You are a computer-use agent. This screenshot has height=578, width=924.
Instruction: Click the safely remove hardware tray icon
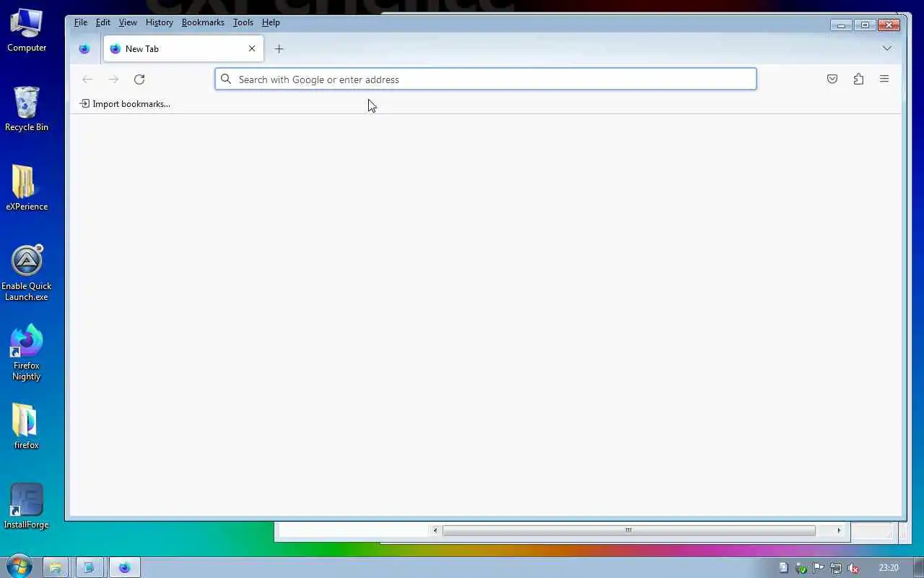[x=801, y=568]
